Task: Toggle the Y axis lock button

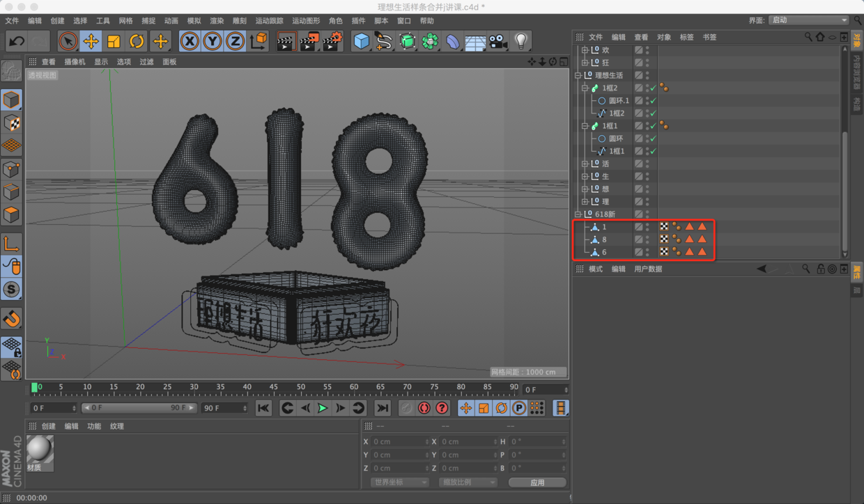Action: [x=213, y=41]
